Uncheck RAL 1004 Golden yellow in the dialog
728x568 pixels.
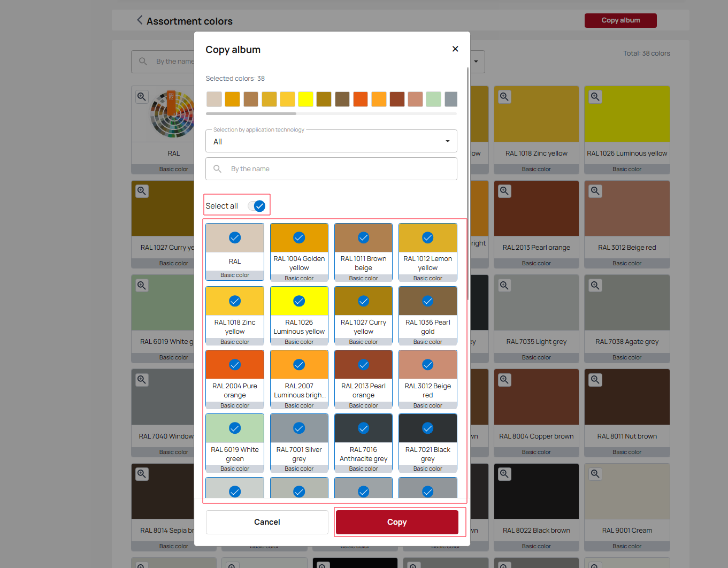pos(299,237)
